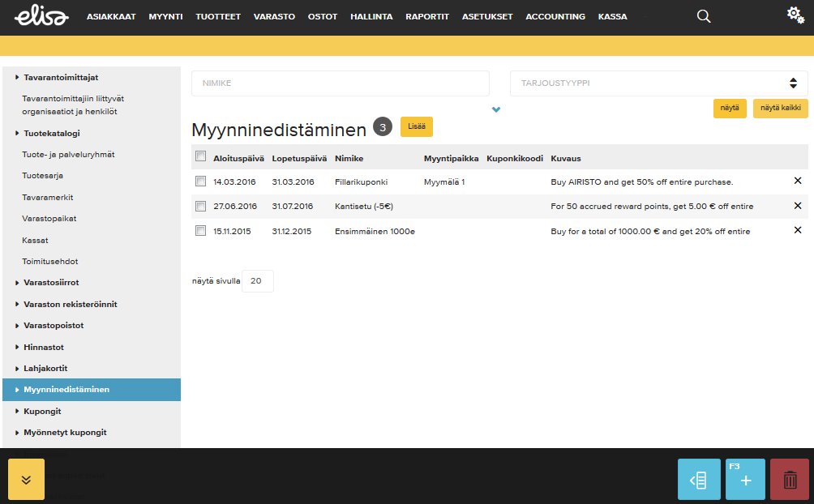Open the Tuotteet menu
The width and height of the screenshot is (814, 504).
tap(218, 16)
